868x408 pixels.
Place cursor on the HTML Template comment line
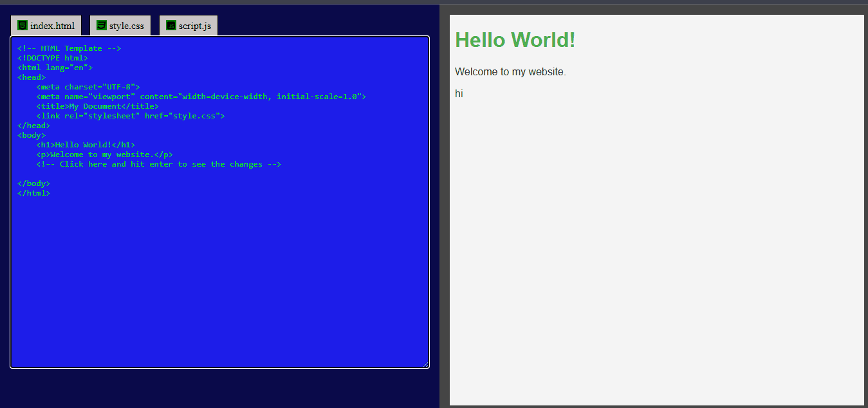coord(69,48)
